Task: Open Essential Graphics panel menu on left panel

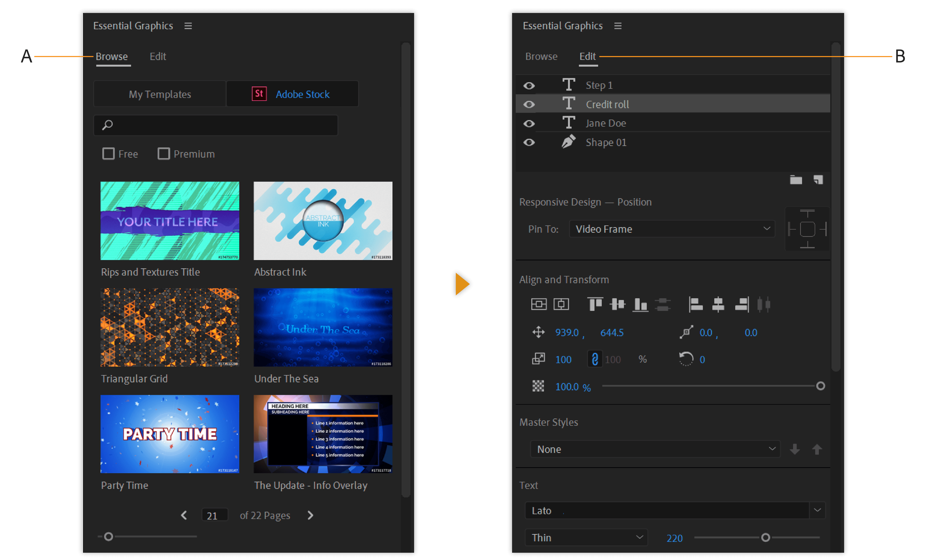Action: tap(188, 26)
